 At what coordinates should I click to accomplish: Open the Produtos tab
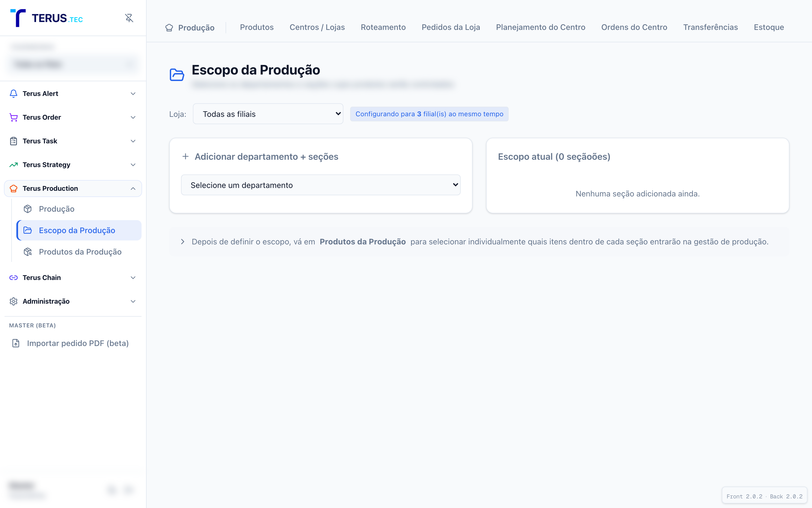[x=257, y=27]
